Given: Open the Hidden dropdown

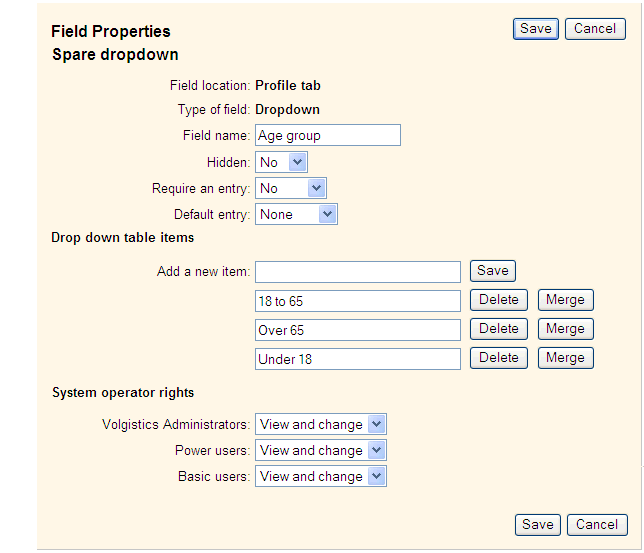Looking at the screenshot, I should point(282,162).
